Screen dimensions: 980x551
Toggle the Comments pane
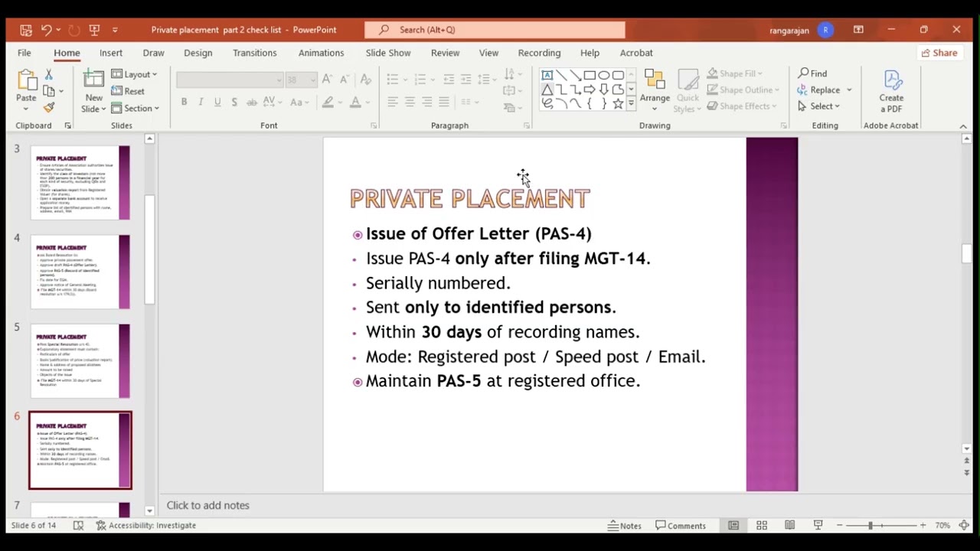[x=681, y=526]
